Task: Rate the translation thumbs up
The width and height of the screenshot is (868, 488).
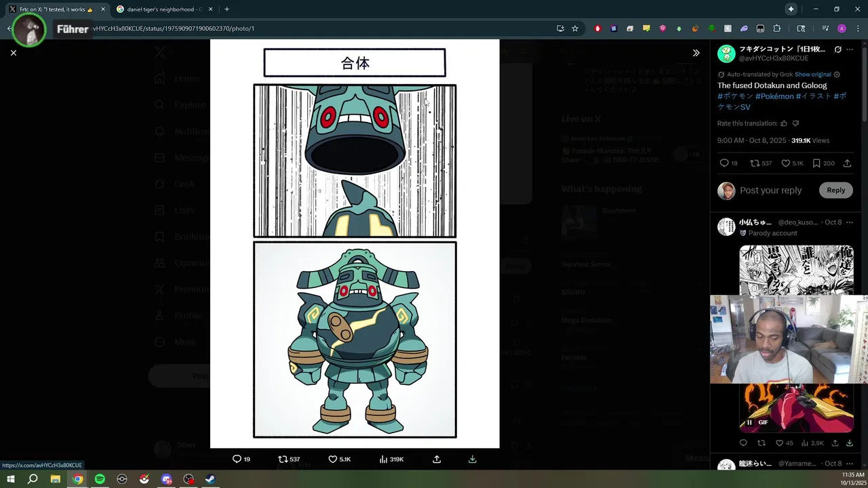Action: 784,123
